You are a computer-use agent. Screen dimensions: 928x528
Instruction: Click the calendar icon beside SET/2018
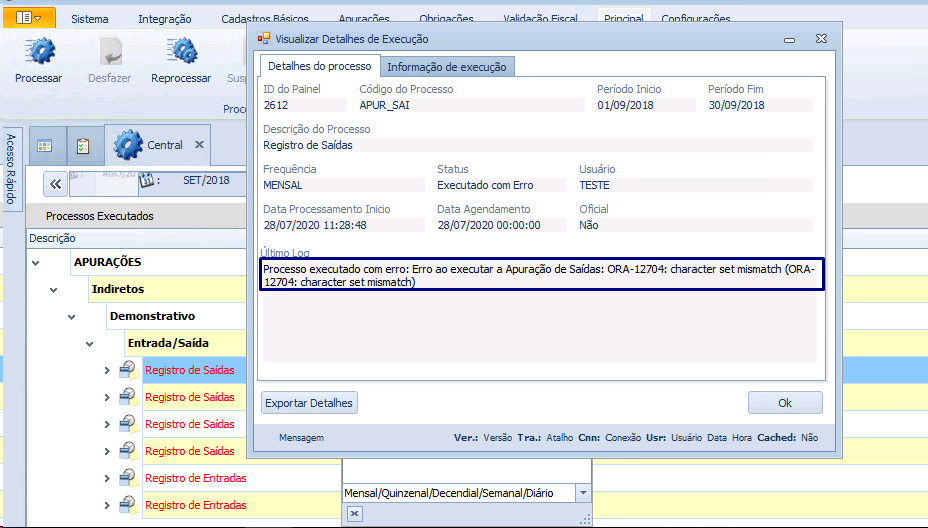(146, 181)
